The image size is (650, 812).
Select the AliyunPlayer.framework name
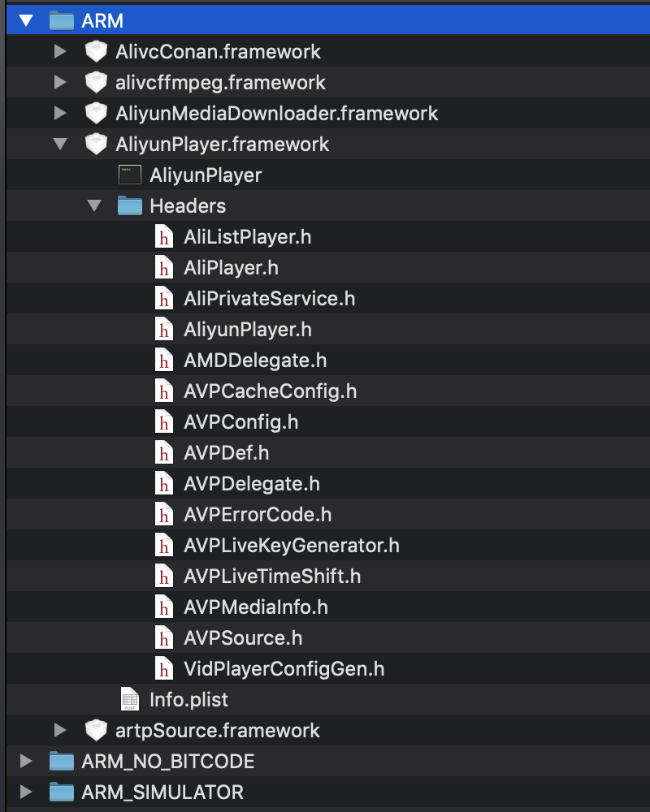coord(223,144)
